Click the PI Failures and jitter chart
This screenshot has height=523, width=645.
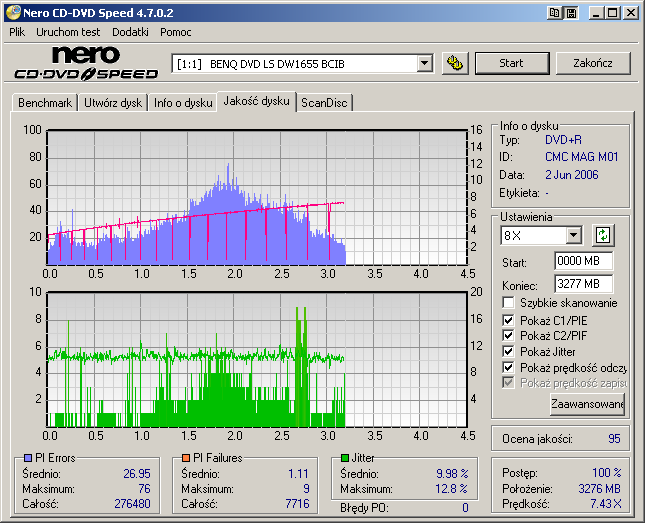pyautogui.click(x=257, y=359)
